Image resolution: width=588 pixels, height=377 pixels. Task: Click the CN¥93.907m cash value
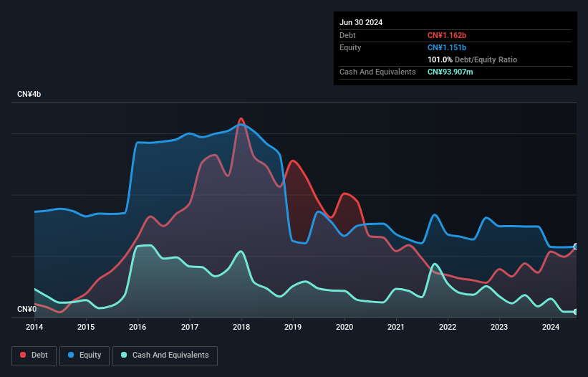450,72
